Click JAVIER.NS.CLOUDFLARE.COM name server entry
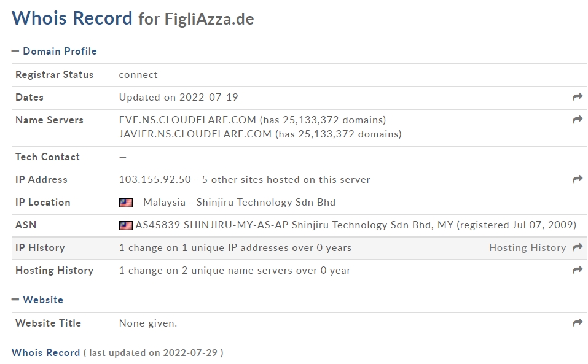This screenshot has height=364, width=588. [195, 134]
